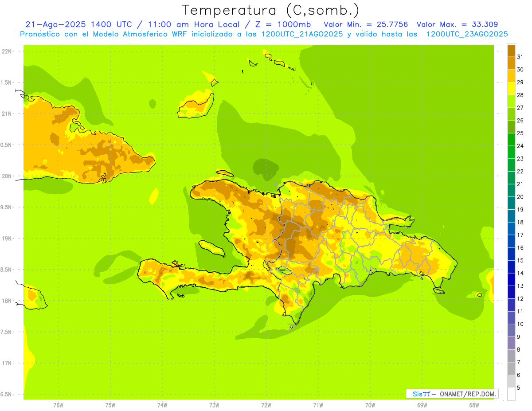Pick the dark orange legend band above 31
The width and height of the screenshot is (532, 411).
[511, 51]
